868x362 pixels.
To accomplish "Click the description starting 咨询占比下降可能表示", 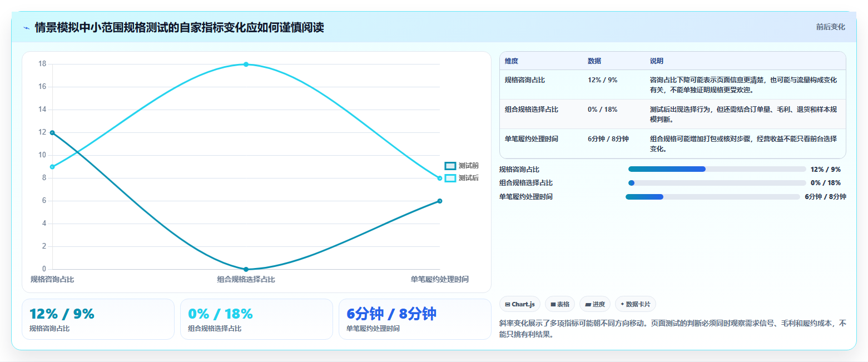I will point(743,85).
